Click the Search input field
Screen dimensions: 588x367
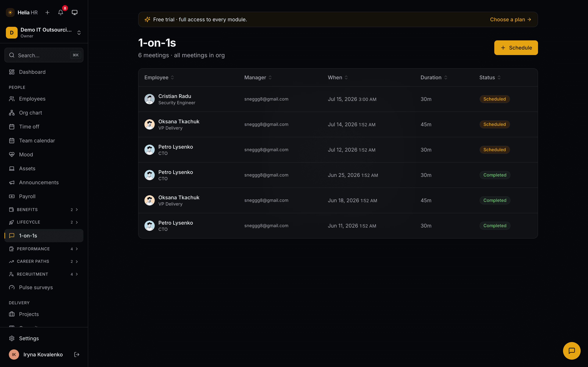(x=44, y=55)
